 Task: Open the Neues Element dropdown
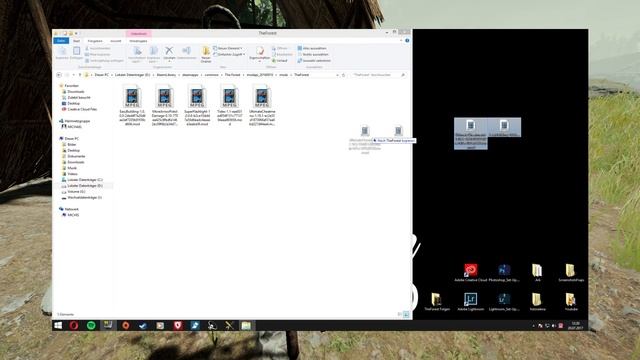228,48
